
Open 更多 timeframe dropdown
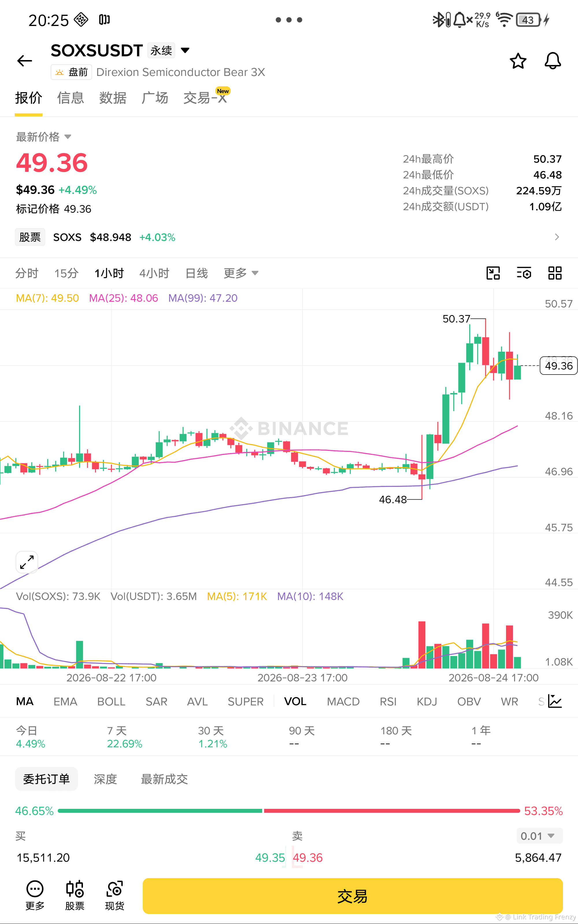tap(241, 273)
